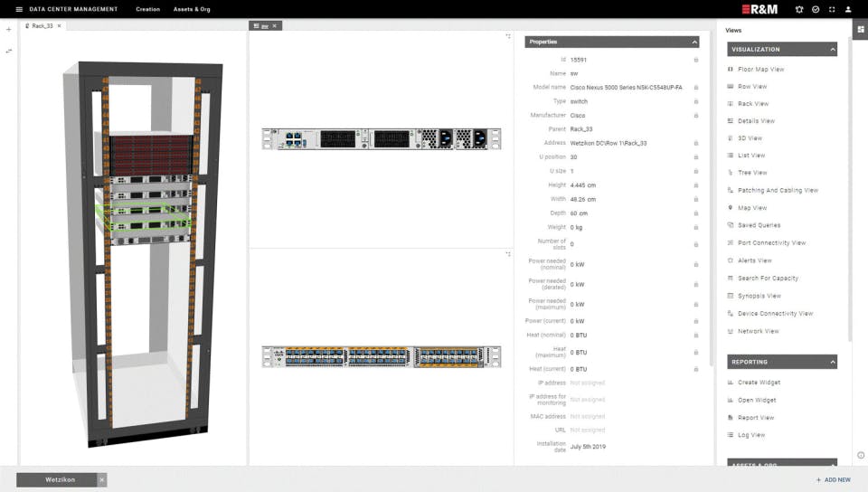The width and height of the screenshot is (868, 492).
Task: Collapse the Properties panel
Action: pos(694,43)
